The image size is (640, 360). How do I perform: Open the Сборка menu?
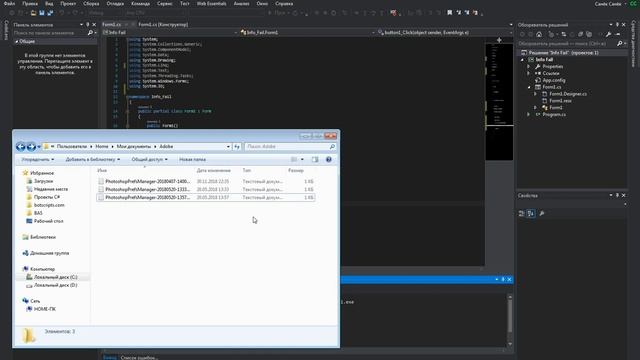[x=91, y=3]
